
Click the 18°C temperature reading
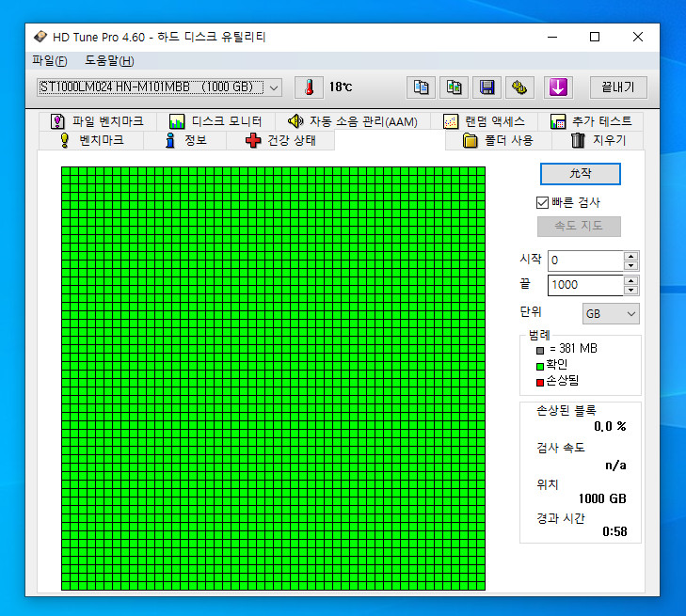pos(341,87)
